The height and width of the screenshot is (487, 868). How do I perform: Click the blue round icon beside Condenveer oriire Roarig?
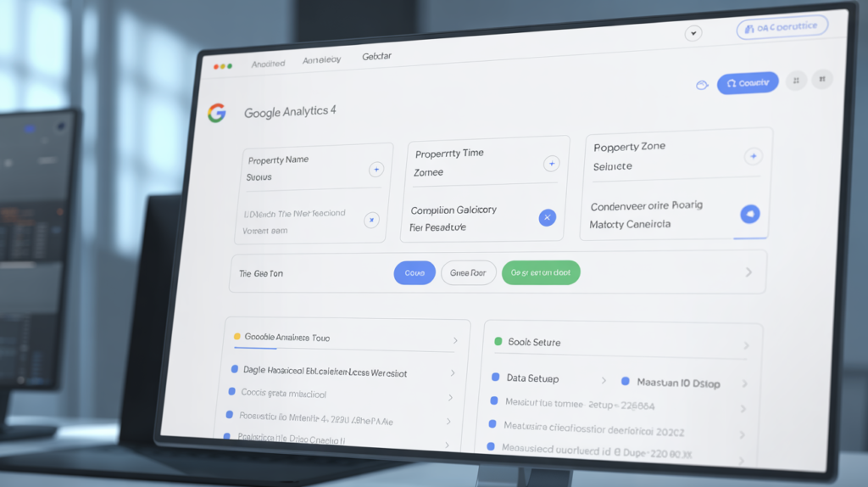pyautogui.click(x=750, y=214)
